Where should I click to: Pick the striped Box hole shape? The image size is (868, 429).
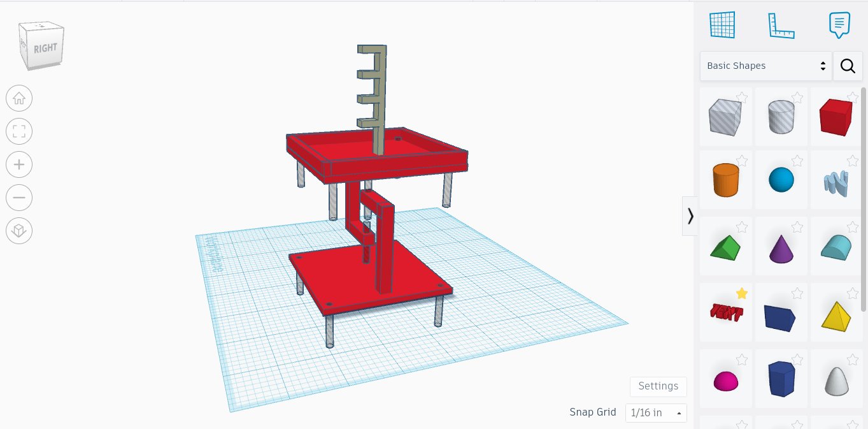725,117
